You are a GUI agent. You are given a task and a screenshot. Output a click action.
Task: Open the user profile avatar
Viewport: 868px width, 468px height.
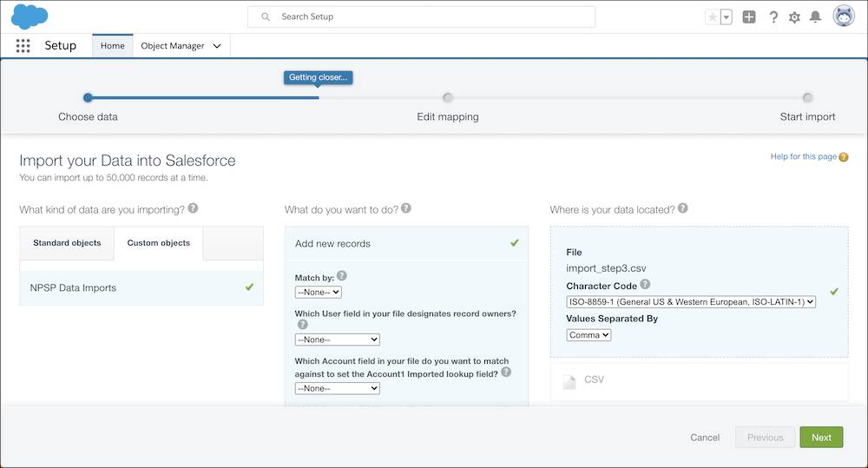click(x=844, y=16)
